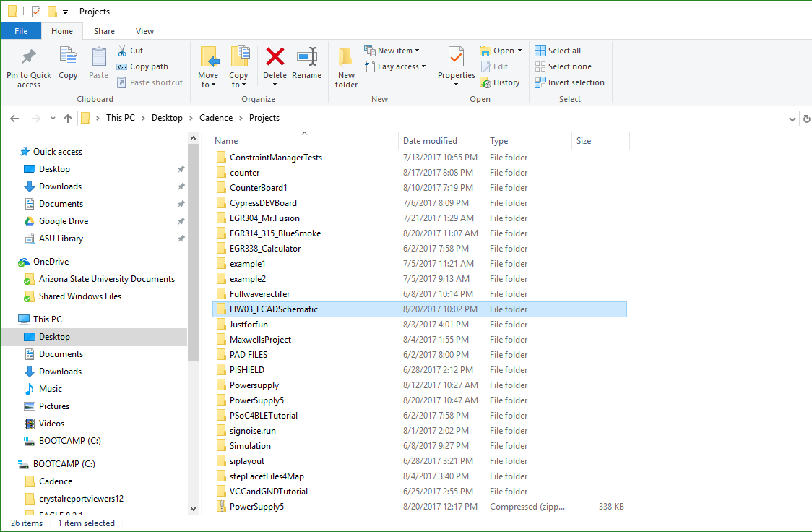
Task: Click the Edit item in Open group
Action: [x=495, y=66]
